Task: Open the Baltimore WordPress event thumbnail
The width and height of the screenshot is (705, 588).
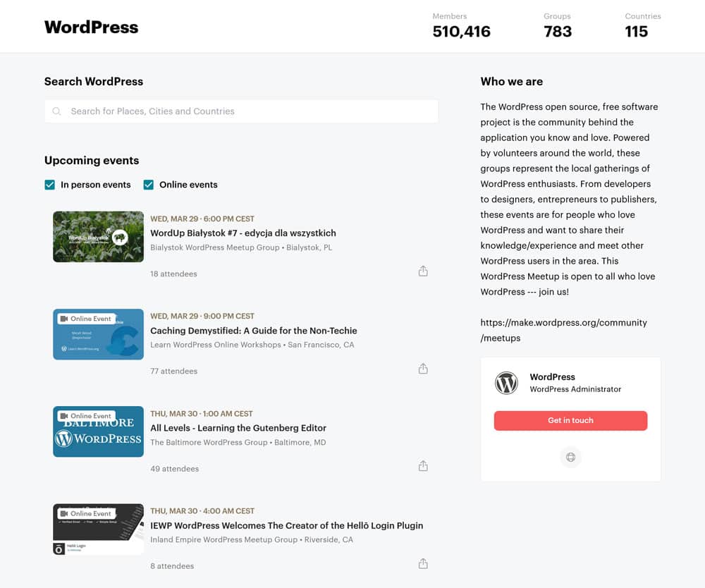Action: coord(99,431)
